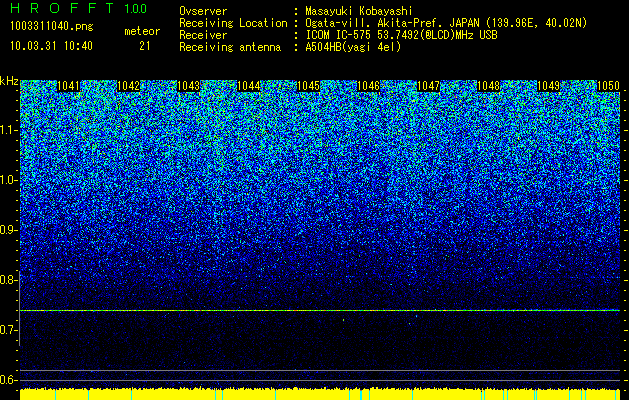Click the meteor label
This screenshot has height=400, width=629.
142,31
